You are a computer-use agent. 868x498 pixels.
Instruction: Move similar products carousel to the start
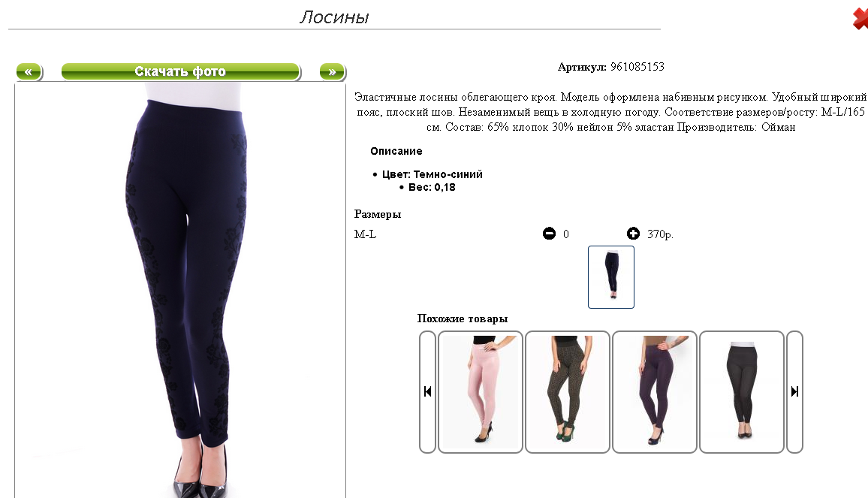click(427, 391)
